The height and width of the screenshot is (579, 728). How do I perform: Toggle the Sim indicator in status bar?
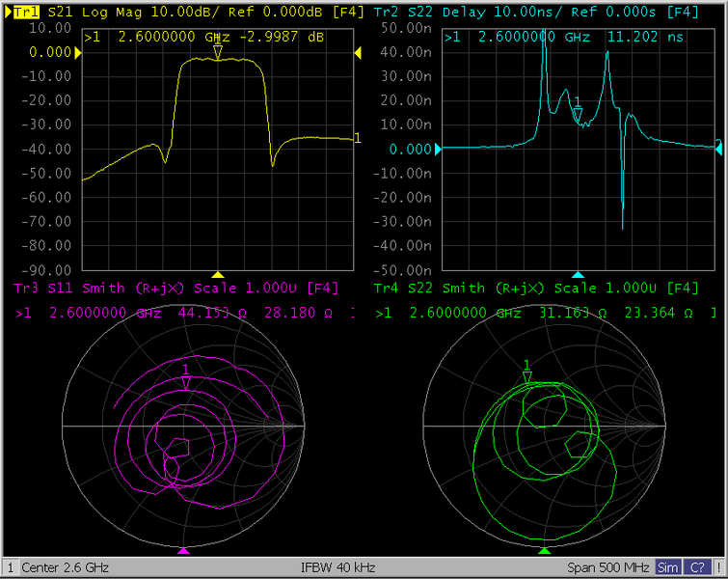pos(667,567)
